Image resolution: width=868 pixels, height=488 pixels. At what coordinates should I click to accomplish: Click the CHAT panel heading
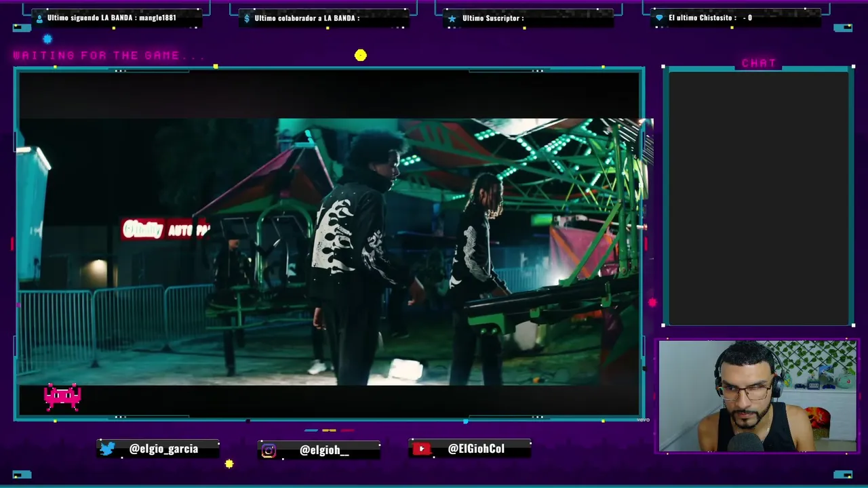[759, 63]
